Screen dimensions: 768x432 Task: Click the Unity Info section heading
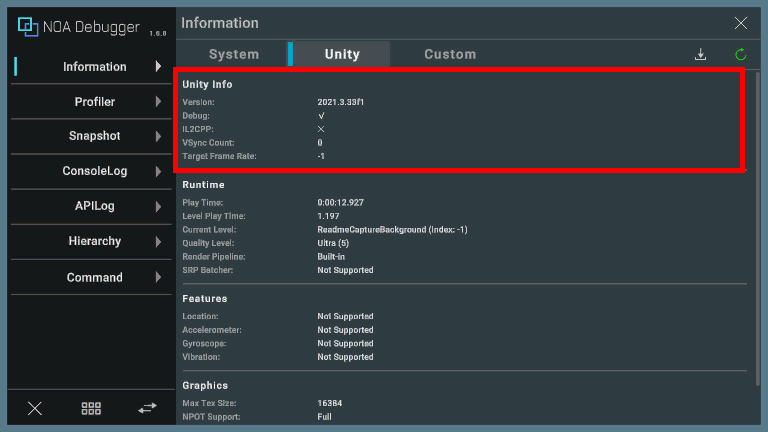tap(207, 84)
